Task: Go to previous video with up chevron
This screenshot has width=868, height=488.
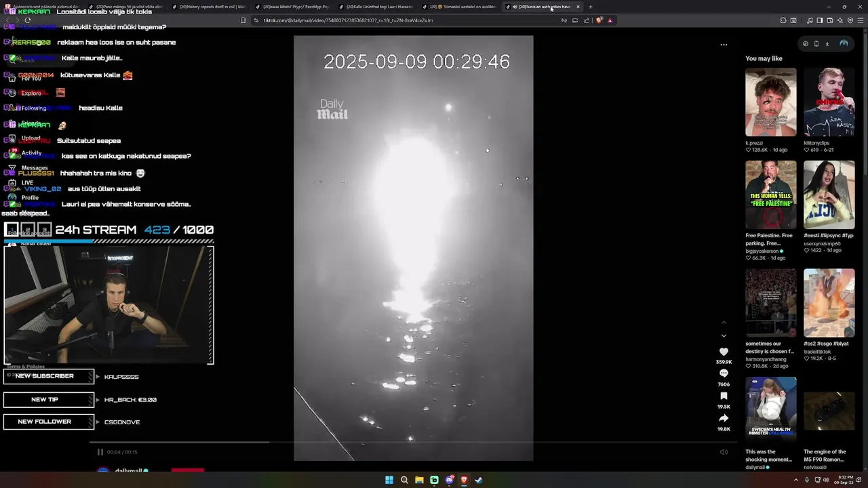Action: [724, 322]
